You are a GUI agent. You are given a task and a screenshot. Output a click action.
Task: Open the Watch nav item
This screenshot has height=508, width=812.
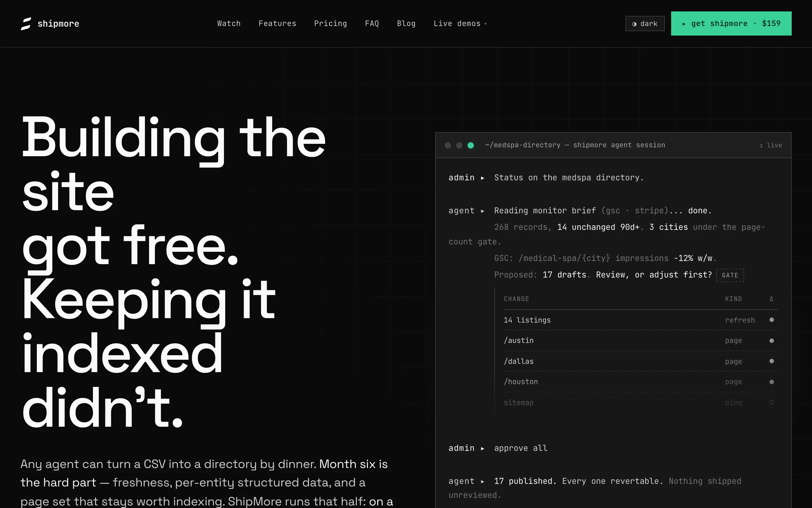coord(229,23)
